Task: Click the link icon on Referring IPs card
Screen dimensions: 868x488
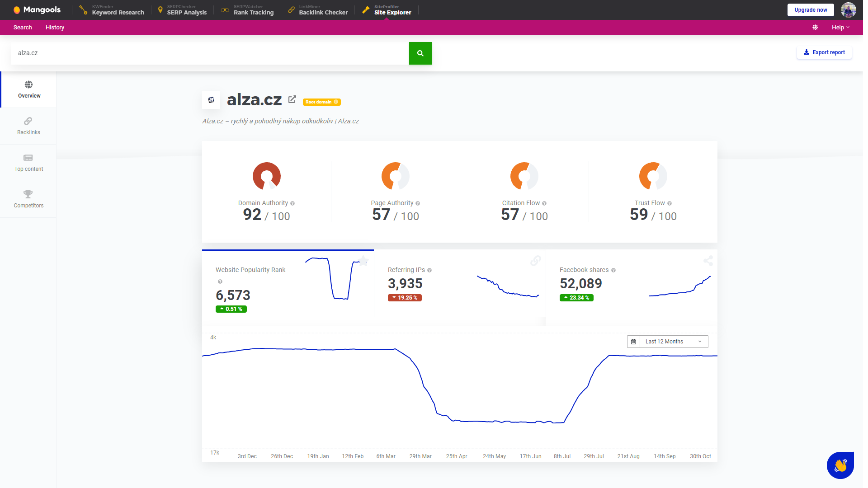Action: click(536, 261)
